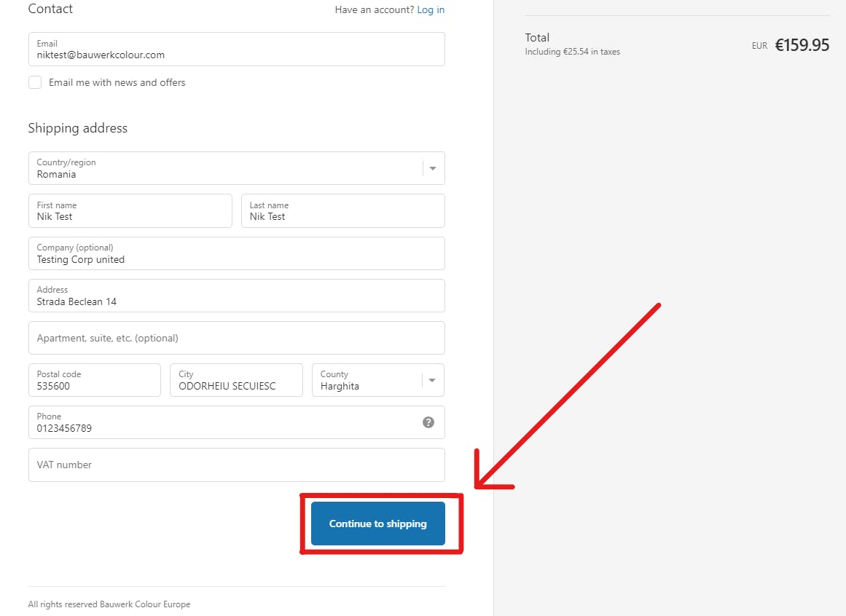This screenshot has height=616, width=846.
Task: Click the VAT number field
Action: (236, 465)
